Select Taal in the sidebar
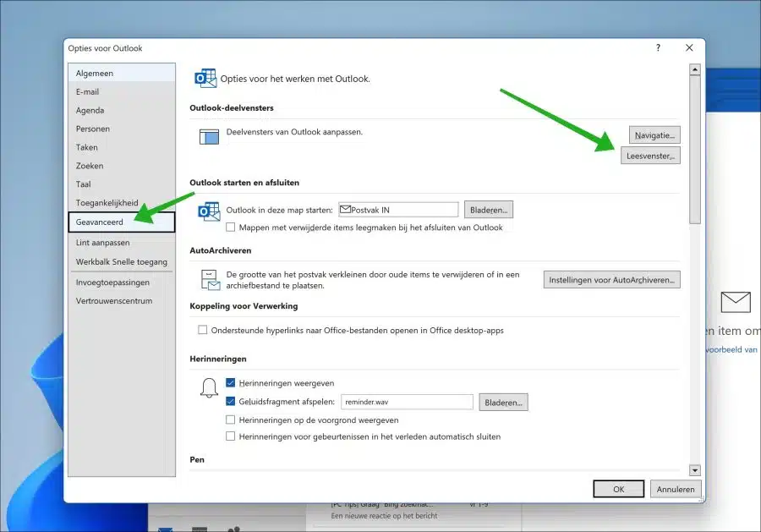Image resolution: width=761 pixels, height=532 pixels. 122,184
